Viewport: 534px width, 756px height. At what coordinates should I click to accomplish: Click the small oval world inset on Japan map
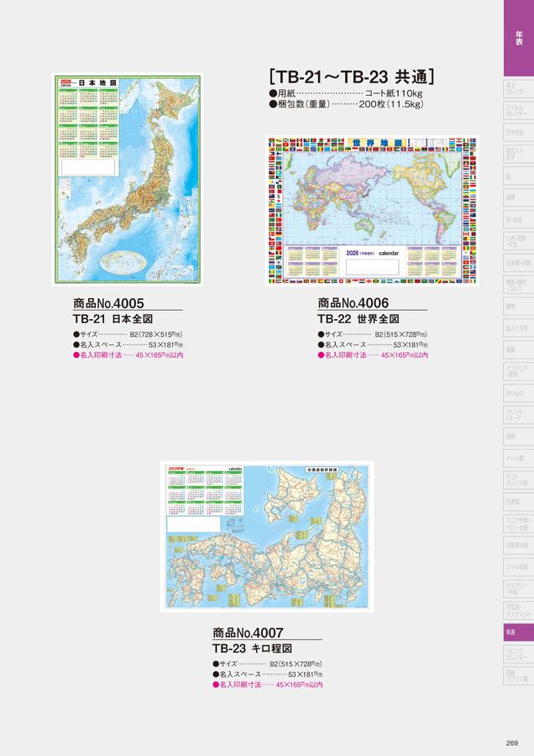[123, 261]
